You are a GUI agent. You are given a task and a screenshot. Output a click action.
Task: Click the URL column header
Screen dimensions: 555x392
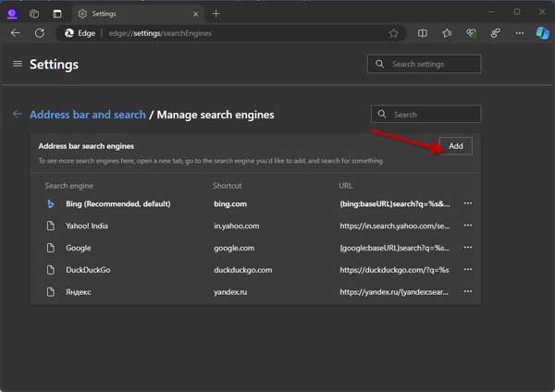click(345, 186)
